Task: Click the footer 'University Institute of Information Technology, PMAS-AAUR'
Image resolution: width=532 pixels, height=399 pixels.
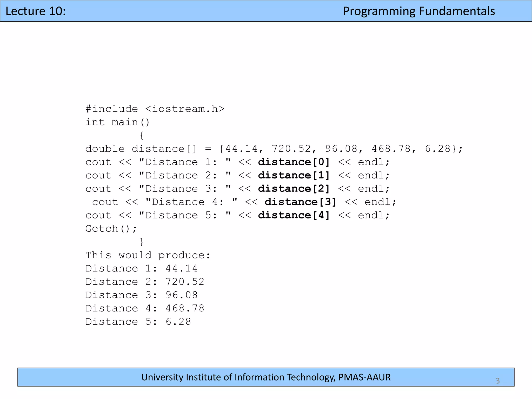Action: tap(266, 377)
